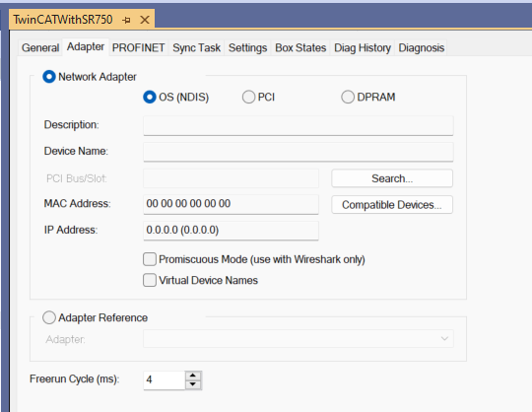Enable Promiscuous Mode checkbox

coord(150,259)
